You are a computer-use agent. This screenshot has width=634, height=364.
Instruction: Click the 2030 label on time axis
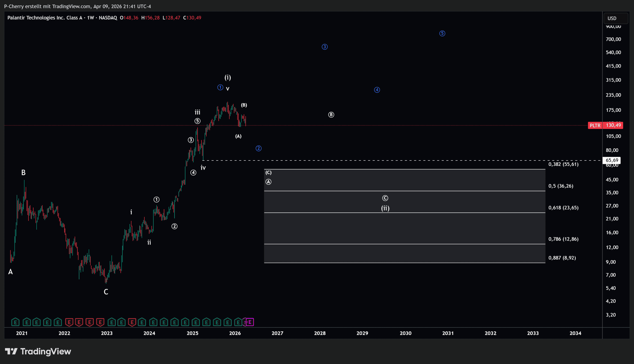point(405,333)
